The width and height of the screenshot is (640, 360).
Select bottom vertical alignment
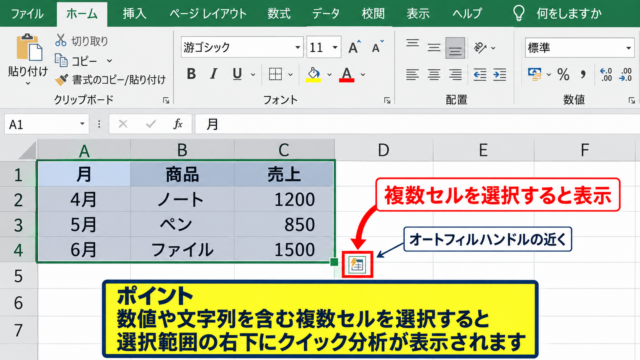(455, 48)
